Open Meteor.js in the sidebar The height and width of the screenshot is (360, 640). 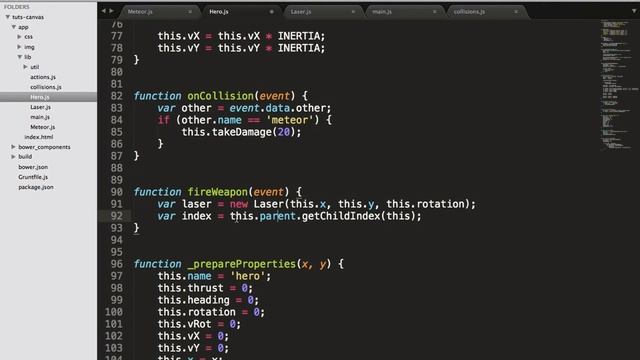click(42, 127)
